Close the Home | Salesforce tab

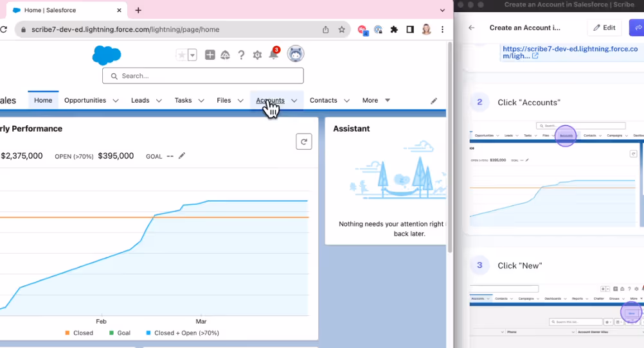[x=119, y=10]
